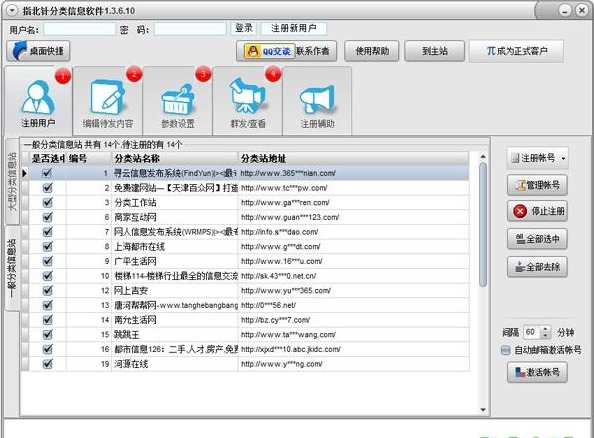
Task: Click the 注册新用户 button
Action: [294, 28]
